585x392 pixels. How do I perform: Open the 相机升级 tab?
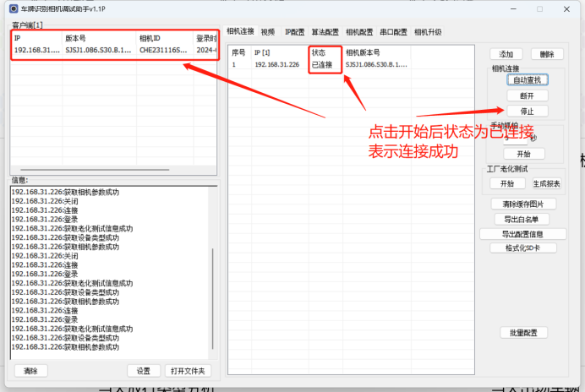pyautogui.click(x=428, y=32)
